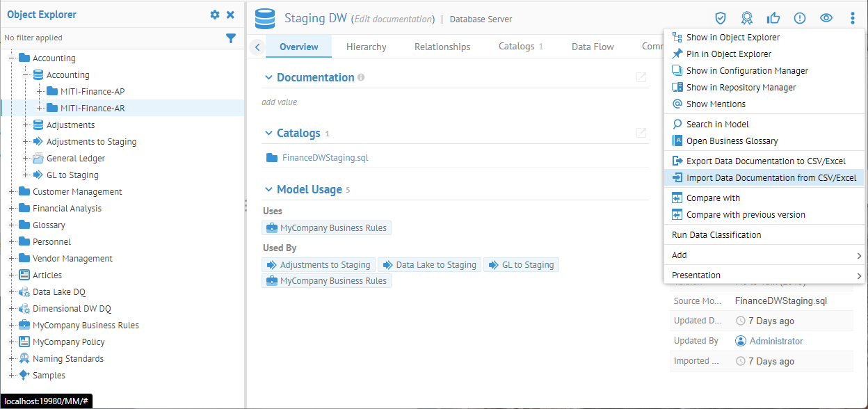Screen dimensions: 868x409
Task: Click the award ribbon endorse icon
Action: pos(747,18)
